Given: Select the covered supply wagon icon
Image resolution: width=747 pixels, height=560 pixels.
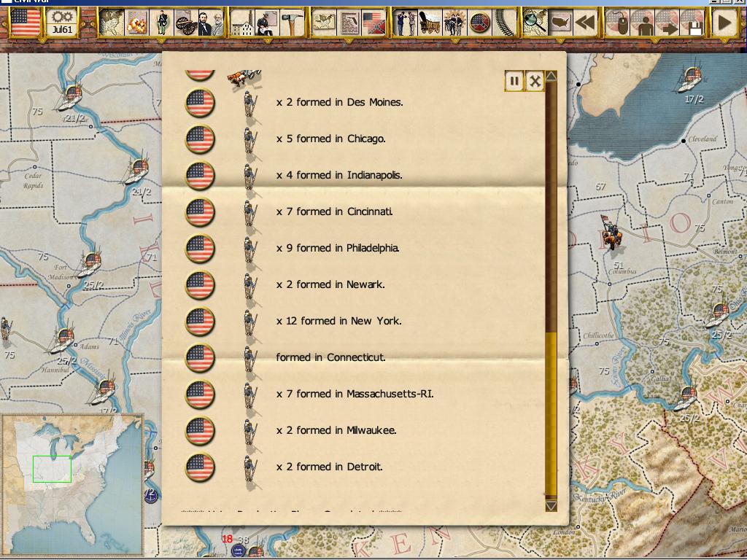Looking at the screenshot, I should pyautogui.click(x=430, y=23).
